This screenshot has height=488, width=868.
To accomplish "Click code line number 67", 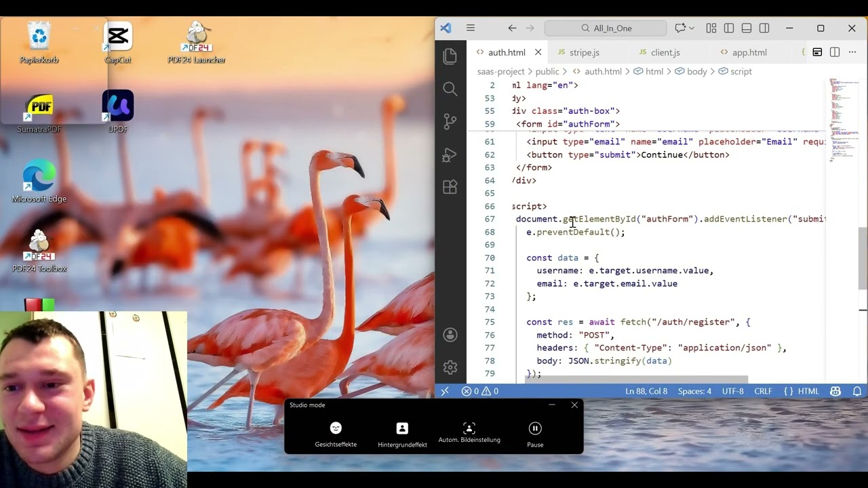I will 490,219.
